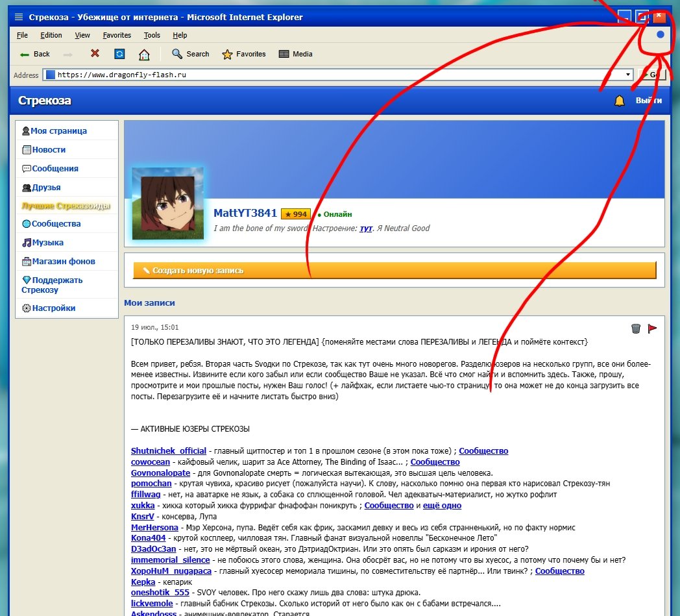Open the mood link тут
This screenshot has width=680, height=616.
pos(365,228)
